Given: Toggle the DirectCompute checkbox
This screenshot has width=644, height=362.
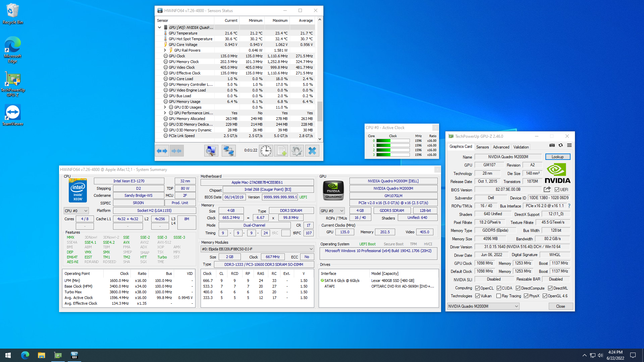Looking at the screenshot, I should point(518,288).
